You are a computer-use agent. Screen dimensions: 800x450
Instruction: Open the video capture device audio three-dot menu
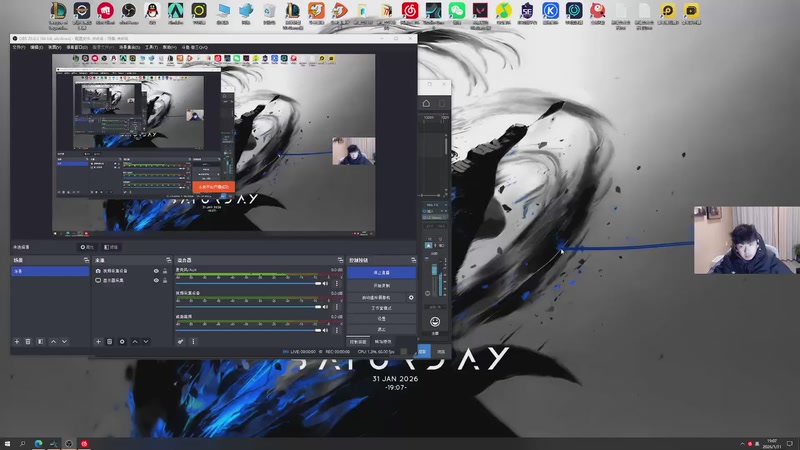pyautogui.click(x=336, y=307)
